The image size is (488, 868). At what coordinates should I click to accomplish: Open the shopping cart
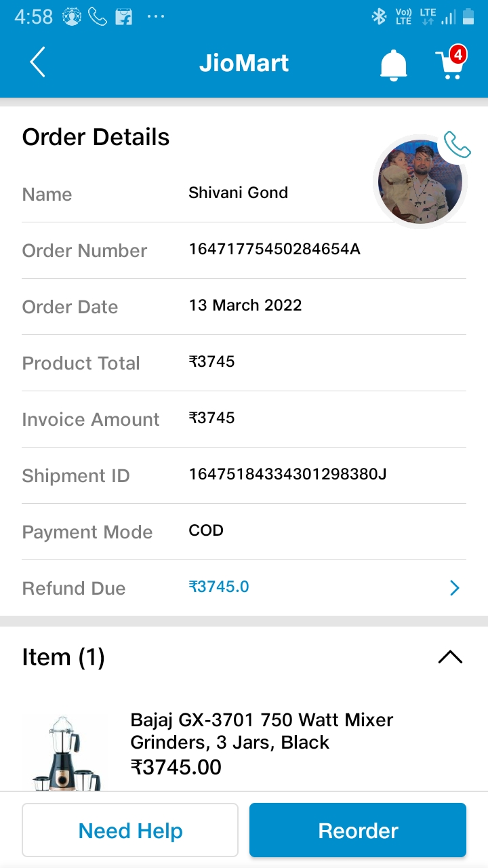point(449,66)
